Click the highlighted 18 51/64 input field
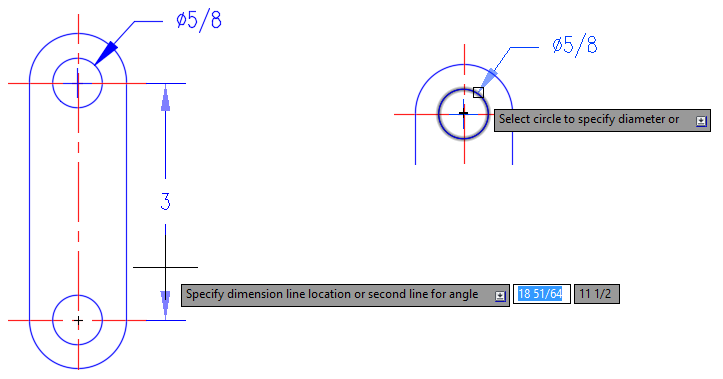The height and width of the screenshot is (379, 723). click(542, 294)
